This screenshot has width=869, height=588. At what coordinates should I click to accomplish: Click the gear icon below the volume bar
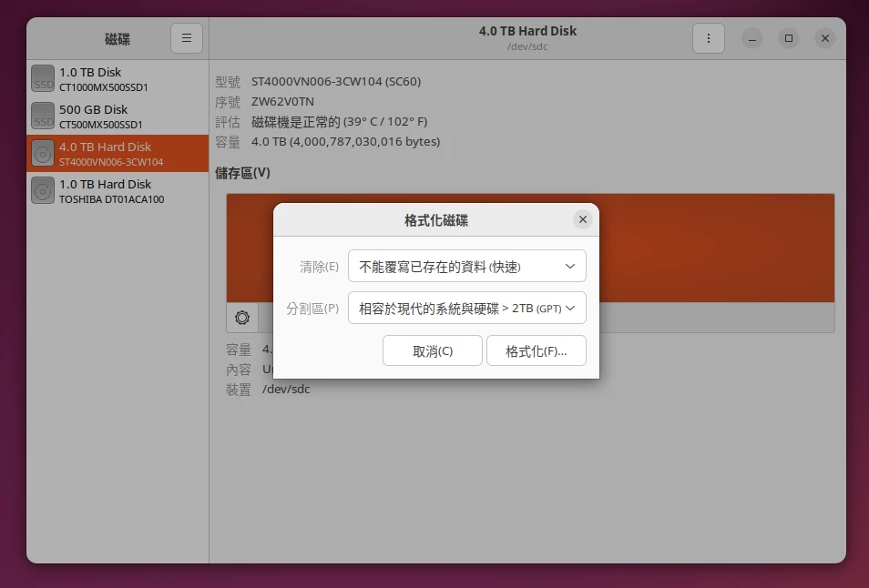[x=242, y=318]
